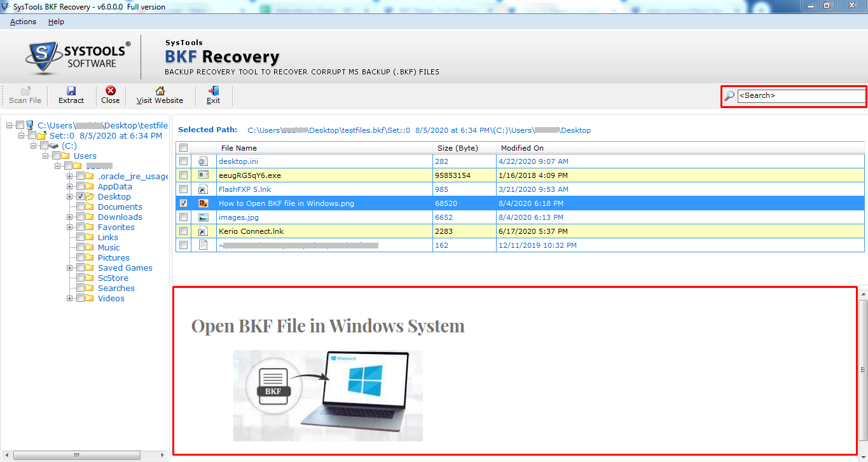This screenshot has height=462, width=868.
Task: Open Visit Website via the house icon
Action: pos(160,91)
